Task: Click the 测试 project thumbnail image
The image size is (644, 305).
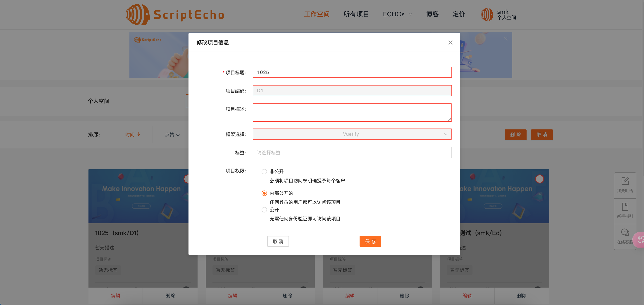Action: [504, 196]
